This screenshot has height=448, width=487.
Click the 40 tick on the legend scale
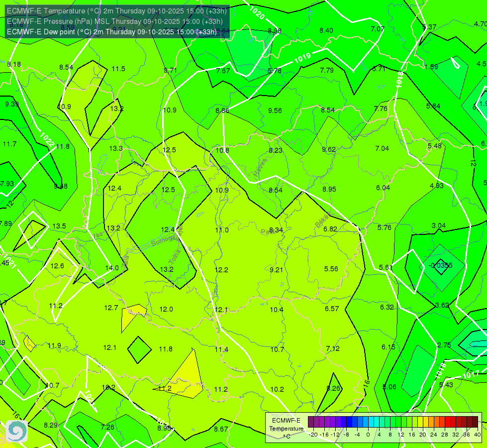click(x=478, y=435)
